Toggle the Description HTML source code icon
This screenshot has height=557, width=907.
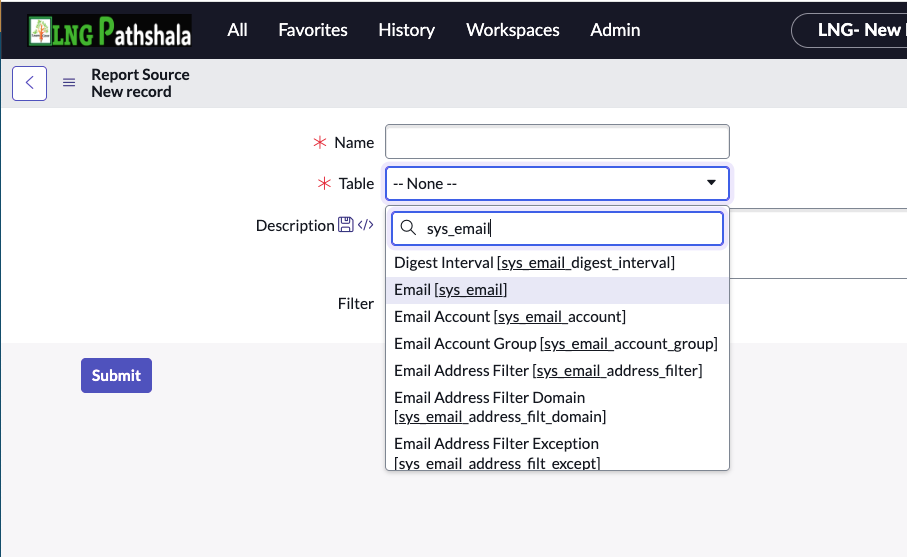pyautogui.click(x=366, y=224)
